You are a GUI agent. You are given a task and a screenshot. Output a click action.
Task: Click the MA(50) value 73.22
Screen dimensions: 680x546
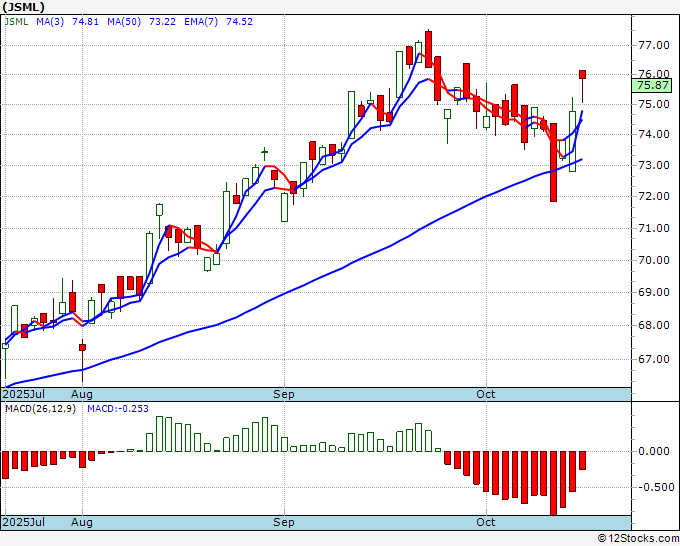(x=162, y=22)
